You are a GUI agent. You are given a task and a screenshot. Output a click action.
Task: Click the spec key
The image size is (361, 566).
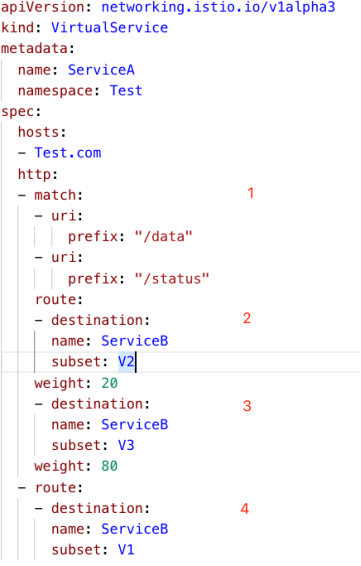click(x=21, y=112)
